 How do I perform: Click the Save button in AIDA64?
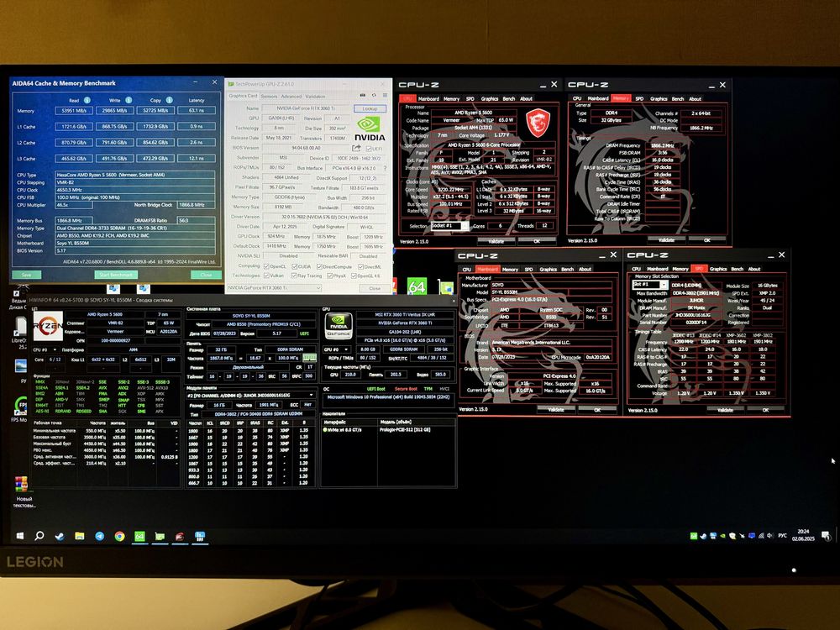click(27, 275)
